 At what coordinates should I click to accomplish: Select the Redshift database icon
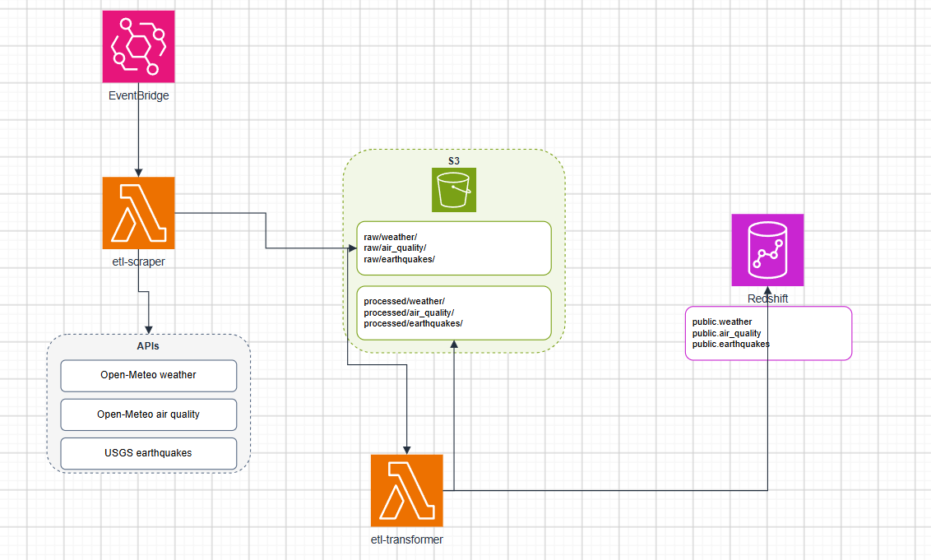coord(767,250)
